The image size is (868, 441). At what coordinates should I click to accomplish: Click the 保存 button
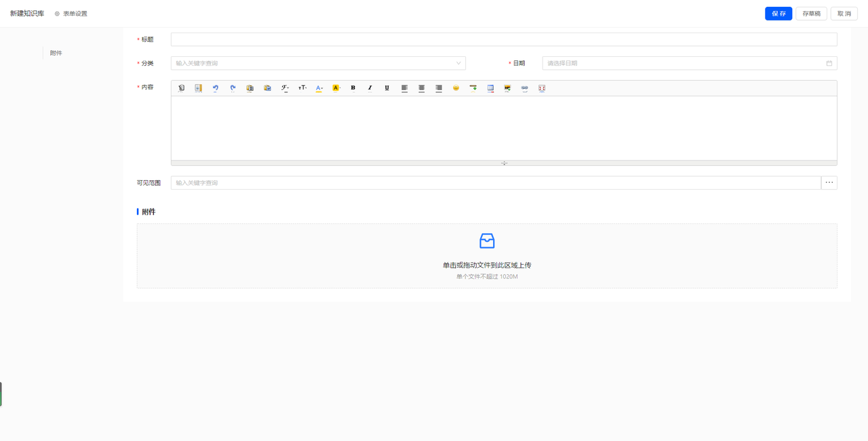[778, 14]
